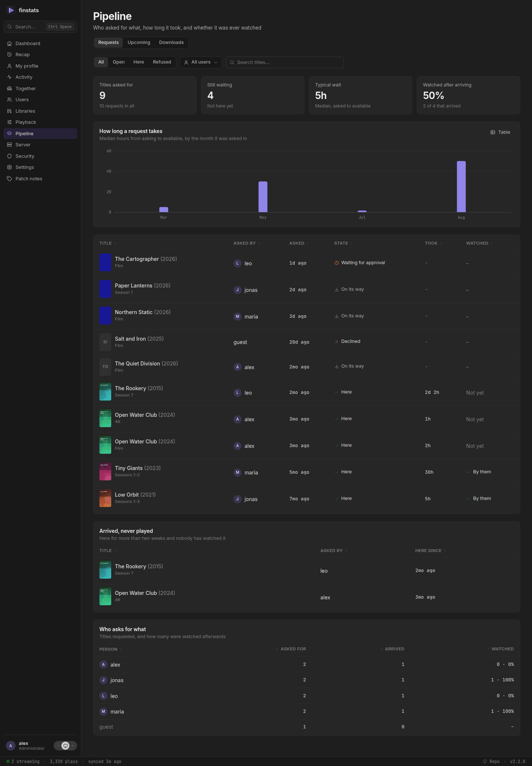
Task: Open the Repo link in the footer
Action: tap(491, 762)
